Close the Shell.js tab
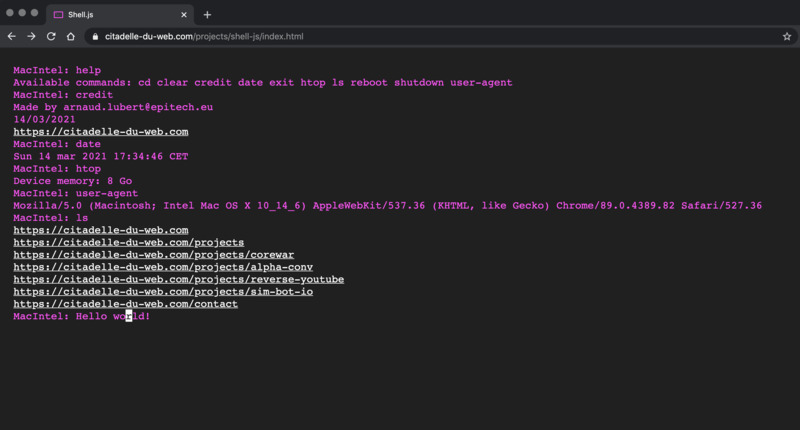This screenshot has height=430, width=800. coord(184,15)
